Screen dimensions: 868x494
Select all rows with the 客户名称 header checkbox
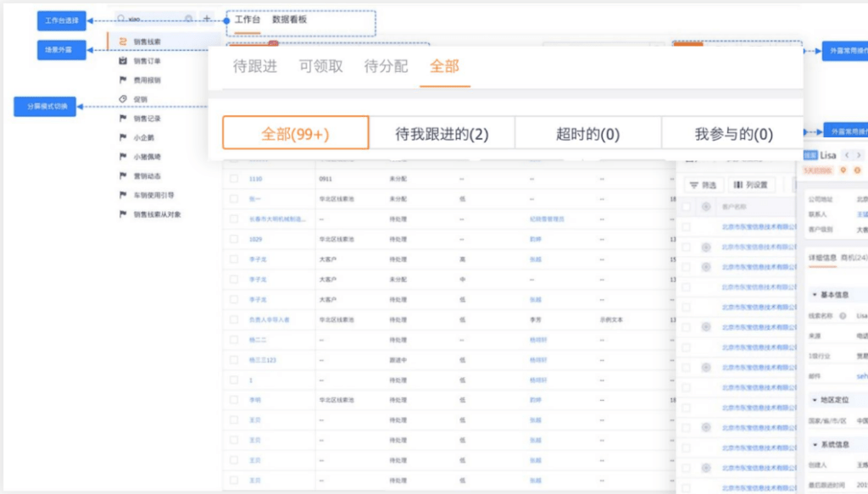686,206
